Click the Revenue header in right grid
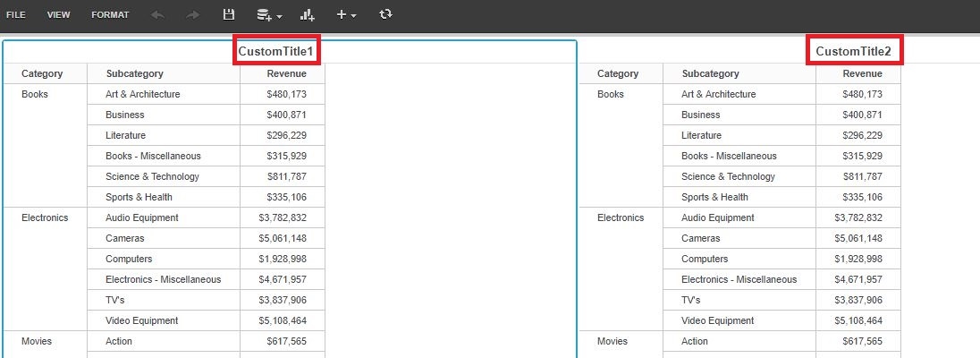This screenshot has height=358, width=980. click(862, 74)
